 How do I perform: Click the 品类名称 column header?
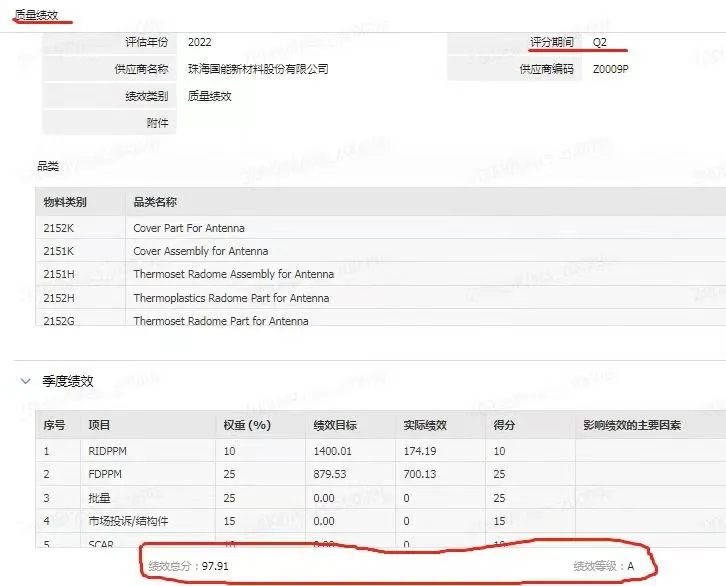click(155, 202)
